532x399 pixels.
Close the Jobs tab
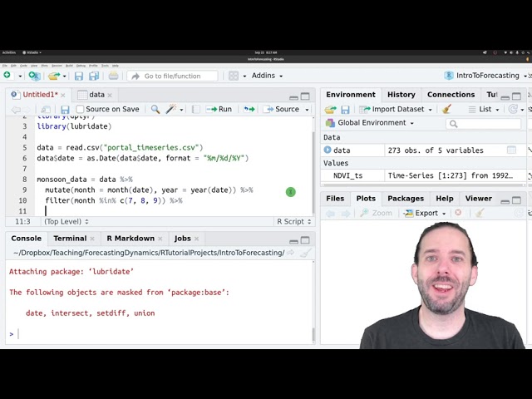pyautogui.click(x=196, y=239)
